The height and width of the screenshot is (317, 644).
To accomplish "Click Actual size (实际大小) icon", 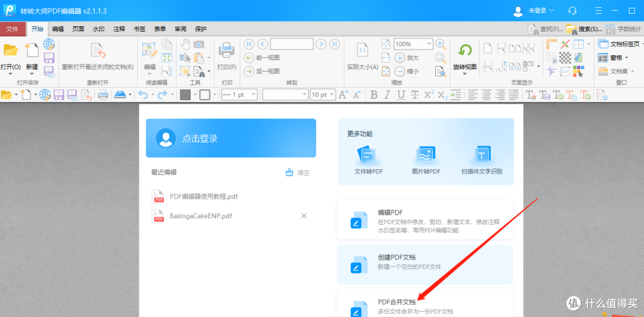I will [363, 50].
